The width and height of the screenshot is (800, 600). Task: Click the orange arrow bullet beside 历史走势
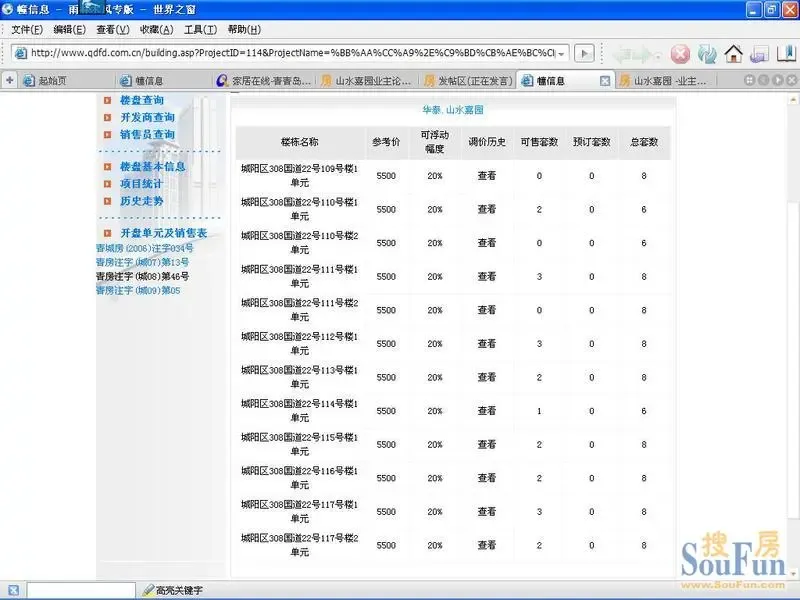[x=107, y=201]
